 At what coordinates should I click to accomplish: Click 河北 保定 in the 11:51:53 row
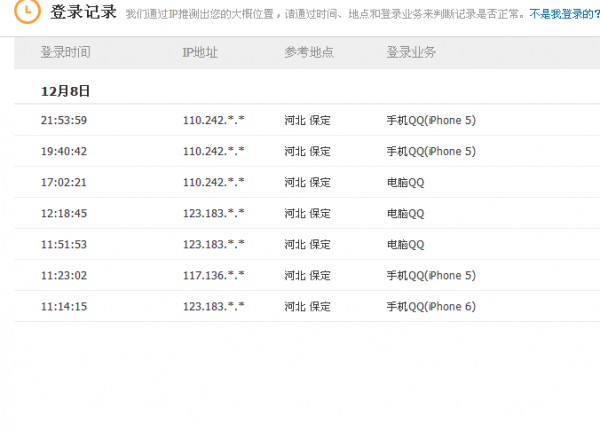pyautogui.click(x=307, y=244)
